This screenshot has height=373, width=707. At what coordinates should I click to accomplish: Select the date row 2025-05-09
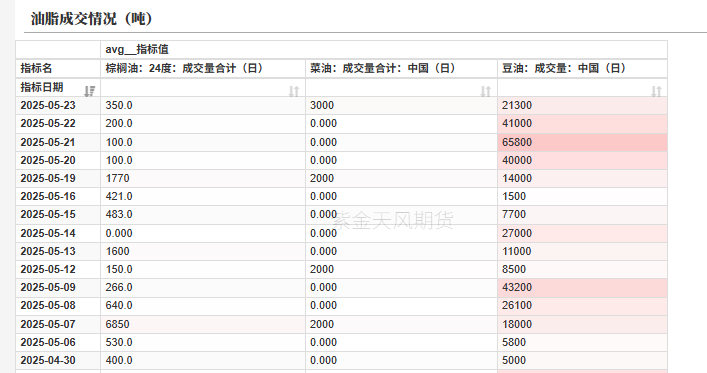click(x=58, y=288)
